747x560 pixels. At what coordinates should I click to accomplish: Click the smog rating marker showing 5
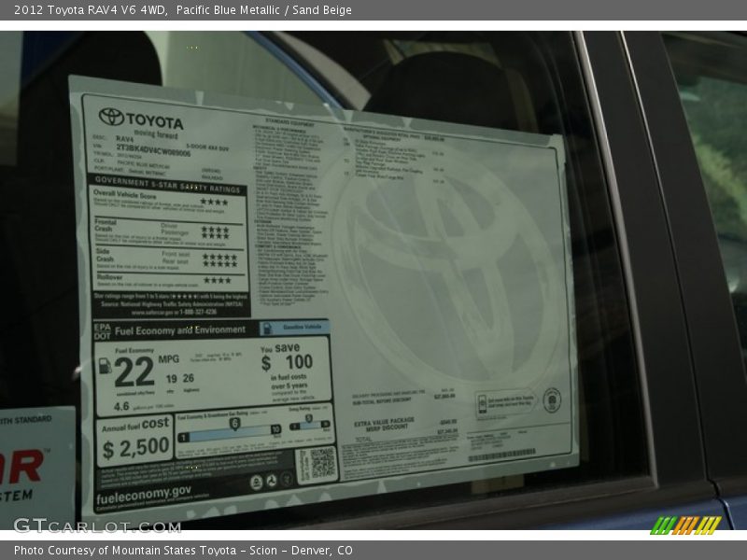click(x=309, y=418)
